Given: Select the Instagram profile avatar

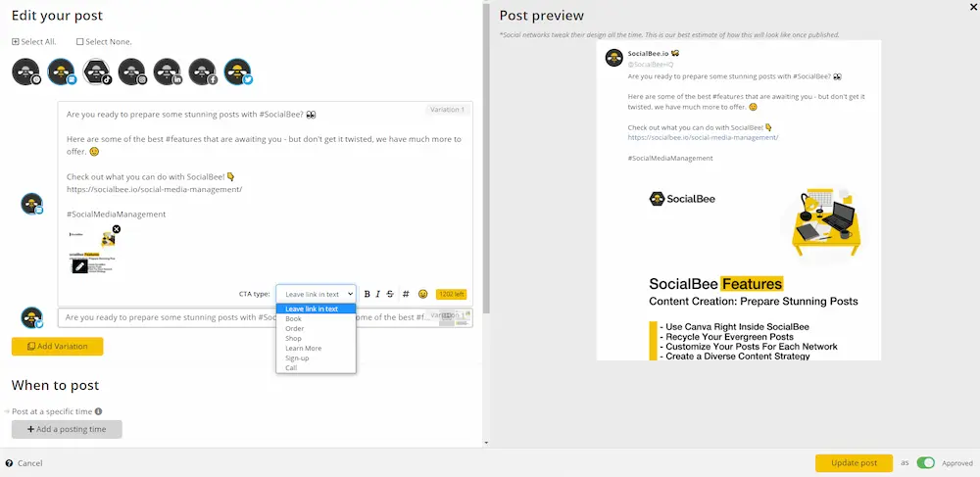Looking at the screenshot, I should tap(132, 72).
